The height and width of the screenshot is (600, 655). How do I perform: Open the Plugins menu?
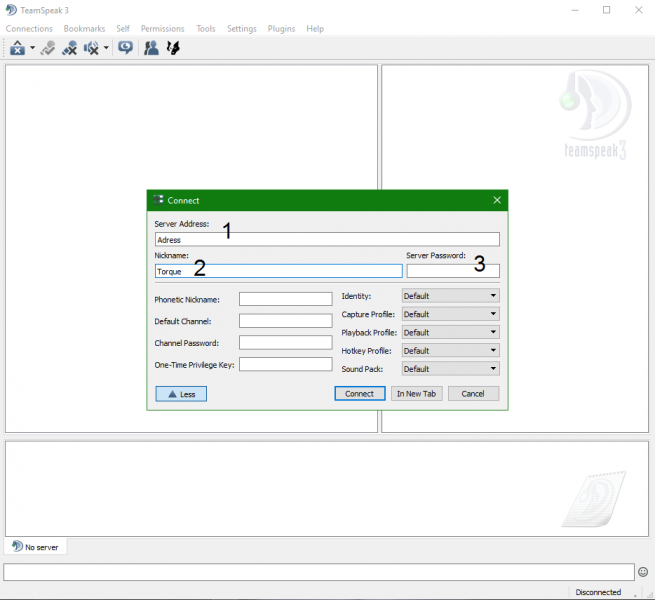coord(282,29)
